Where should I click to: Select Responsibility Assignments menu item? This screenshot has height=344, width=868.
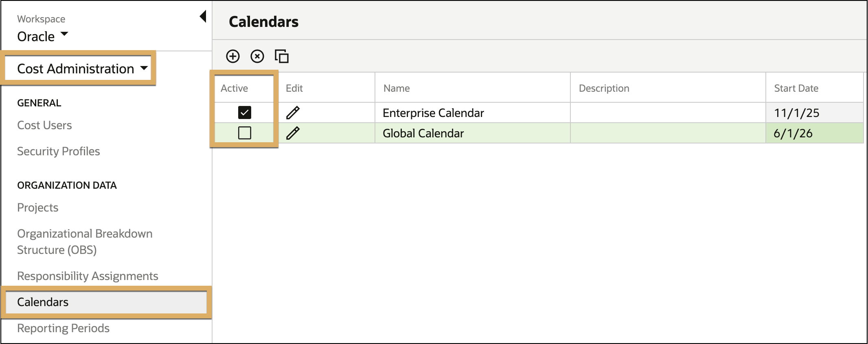pos(88,276)
